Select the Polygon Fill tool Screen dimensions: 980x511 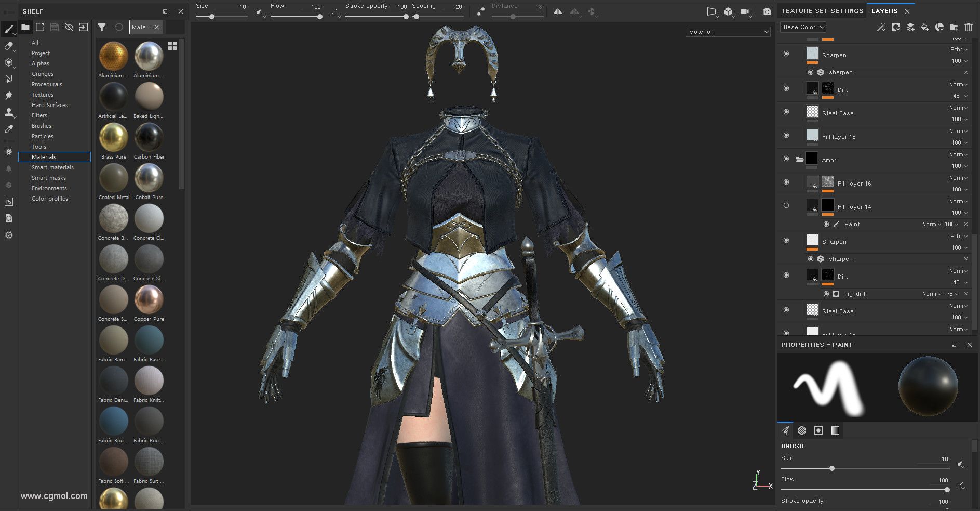pos(9,79)
